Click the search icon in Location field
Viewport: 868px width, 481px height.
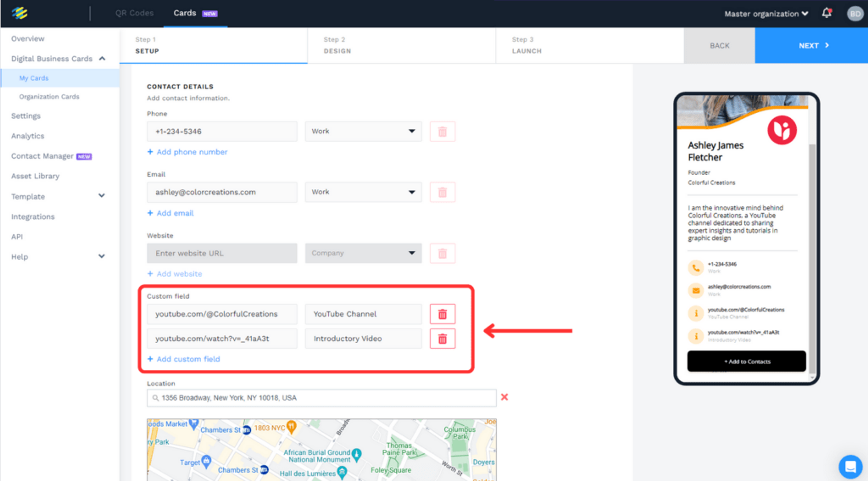[x=155, y=398]
